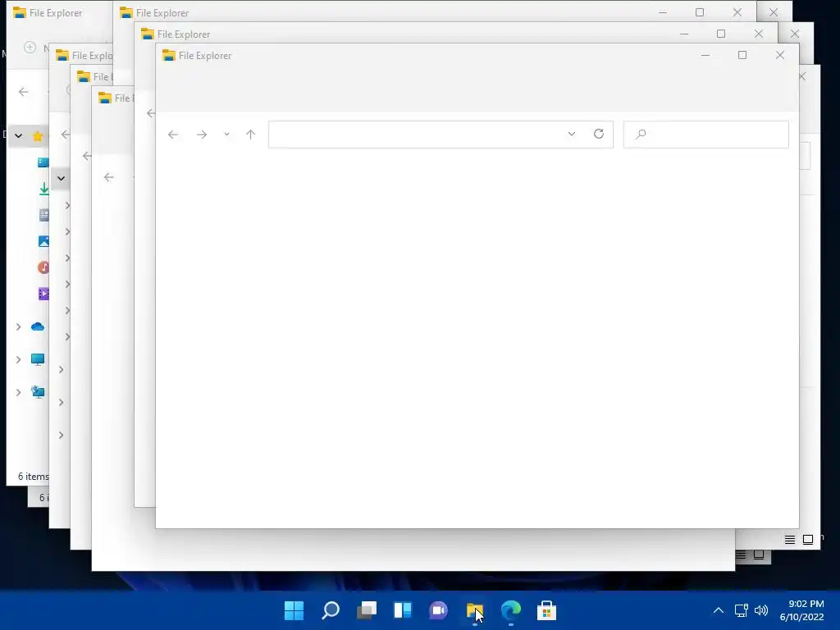Click the '6 items' status text

(x=33, y=477)
